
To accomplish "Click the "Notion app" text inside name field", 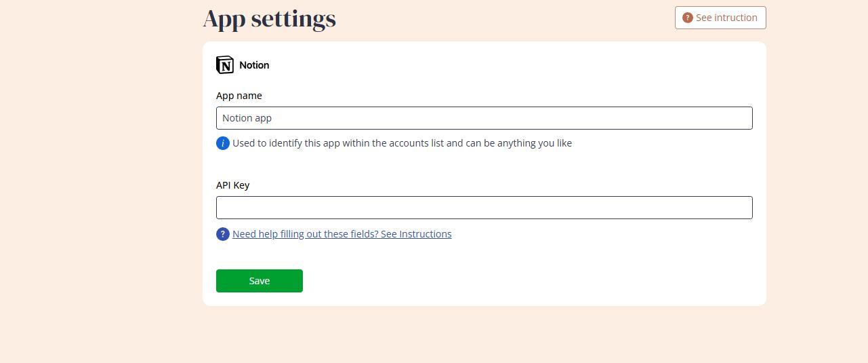I will [x=247, y=118].
